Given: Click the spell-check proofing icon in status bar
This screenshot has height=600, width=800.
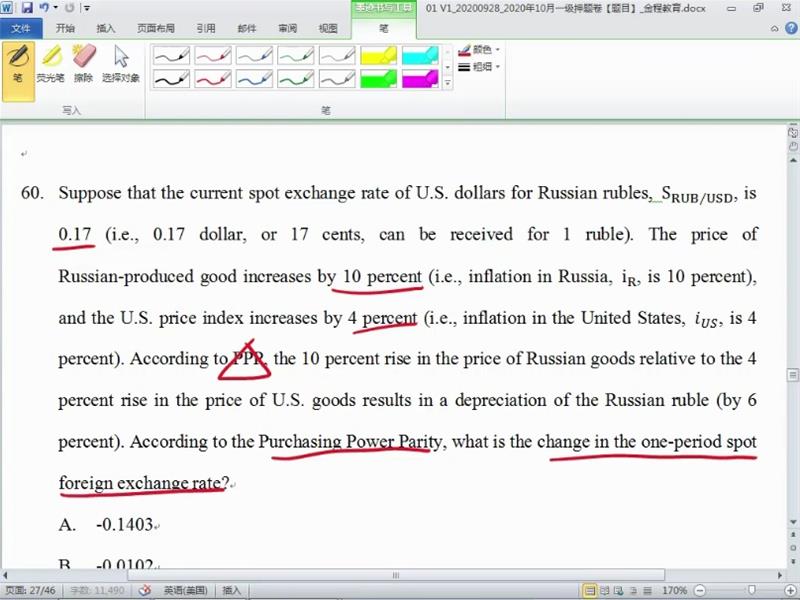Looking at the screenshot, I should pos(145,590).
